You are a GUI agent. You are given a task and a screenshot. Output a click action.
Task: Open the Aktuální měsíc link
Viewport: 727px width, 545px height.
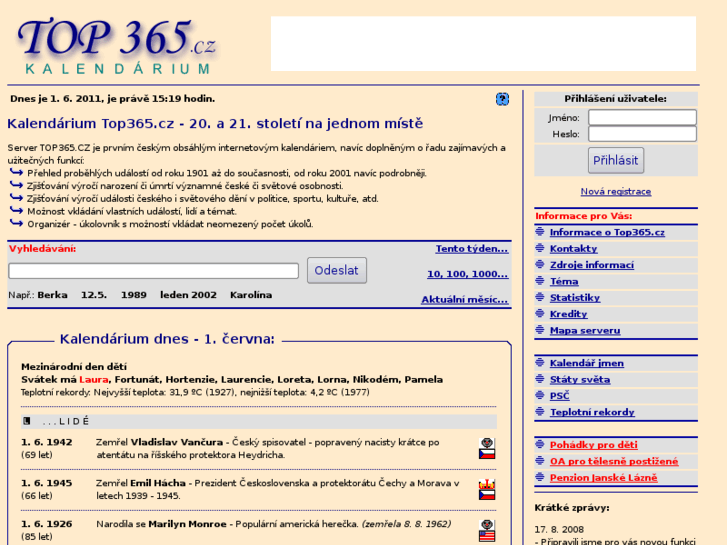[464, 300]
